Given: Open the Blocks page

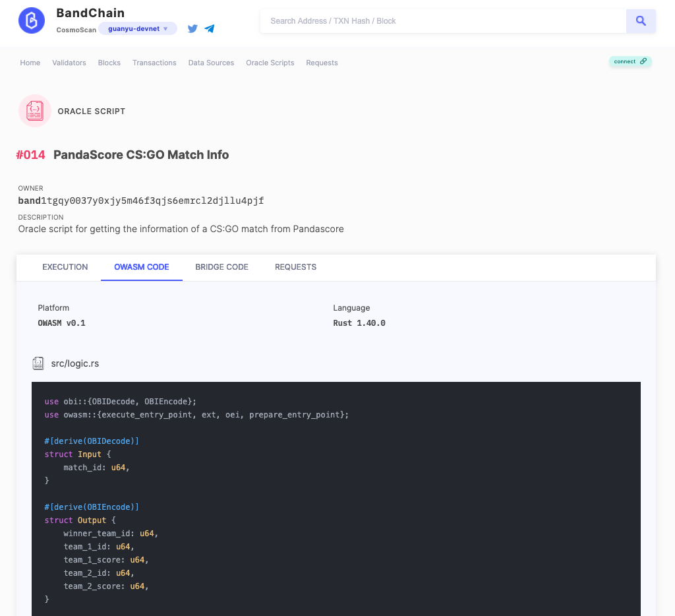Looking at the screenshot, I should (109, 63).
